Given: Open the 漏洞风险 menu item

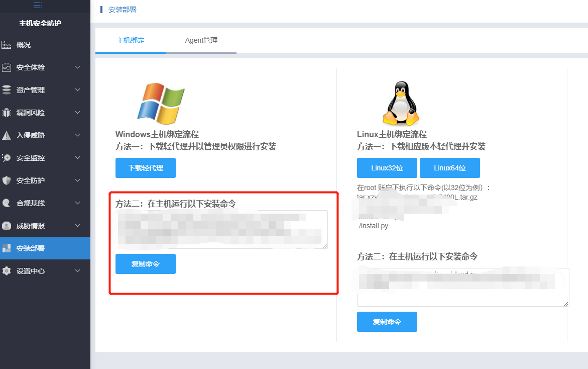Looking at the screenshot, I should pos(45,113).
